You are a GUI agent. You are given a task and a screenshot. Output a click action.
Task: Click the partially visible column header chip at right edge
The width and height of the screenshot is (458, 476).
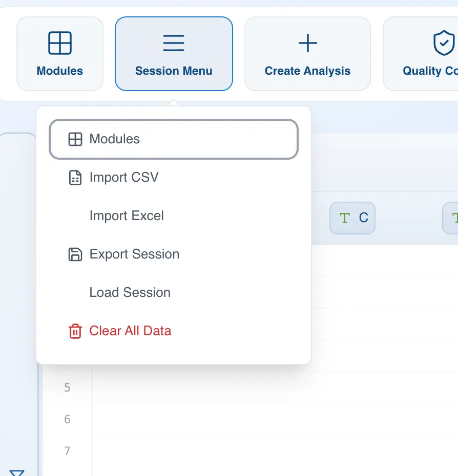coord(451,218)
